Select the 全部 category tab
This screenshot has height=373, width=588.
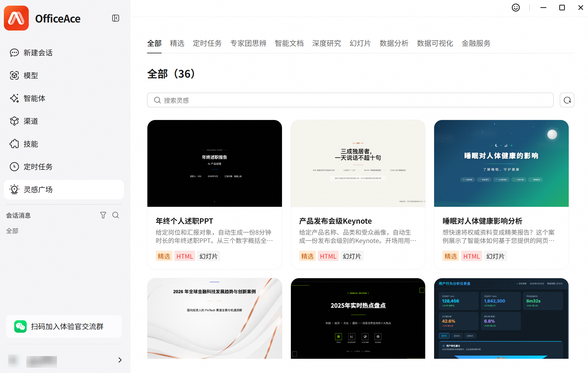click(x=154, y=44)
